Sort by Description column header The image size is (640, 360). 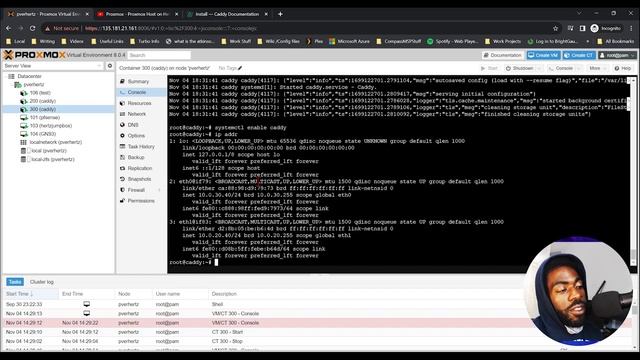click(224, 294)
